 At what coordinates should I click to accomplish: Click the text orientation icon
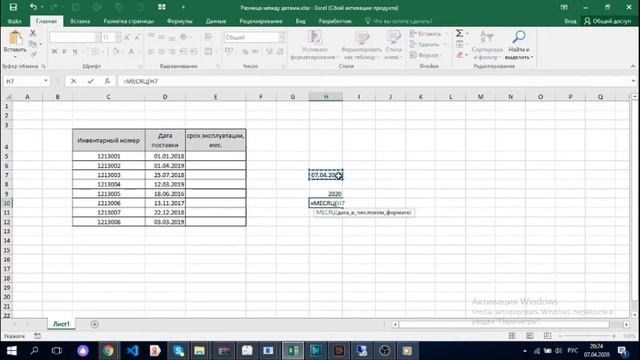(184, 37)
